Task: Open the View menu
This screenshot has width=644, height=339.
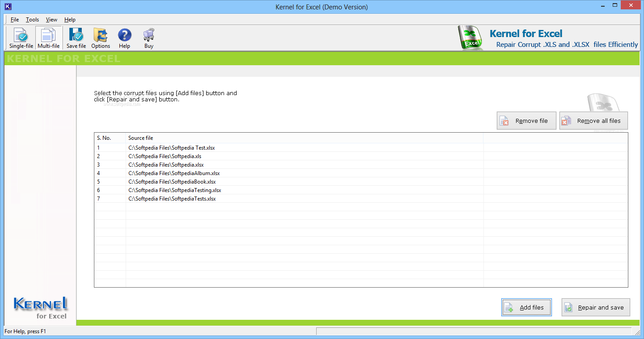Action: pyautogui.click(x=51, y=20)
